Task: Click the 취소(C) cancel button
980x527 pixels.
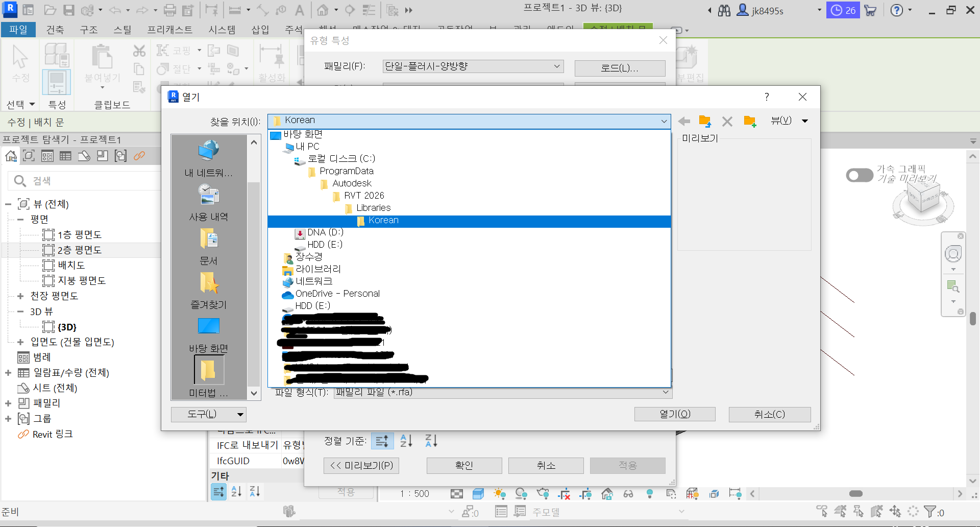Action: (x=769, y=414)
